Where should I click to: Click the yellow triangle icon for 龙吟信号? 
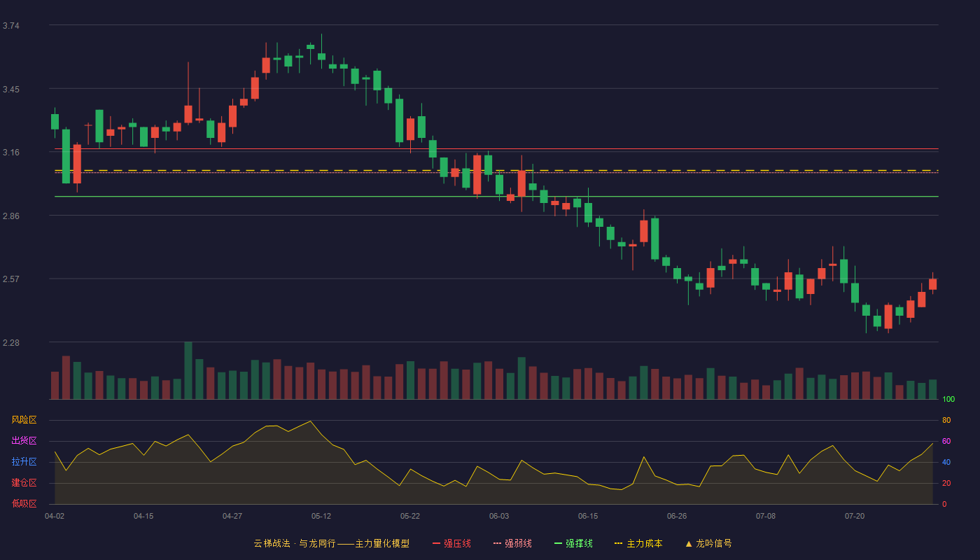pos(689,543)
